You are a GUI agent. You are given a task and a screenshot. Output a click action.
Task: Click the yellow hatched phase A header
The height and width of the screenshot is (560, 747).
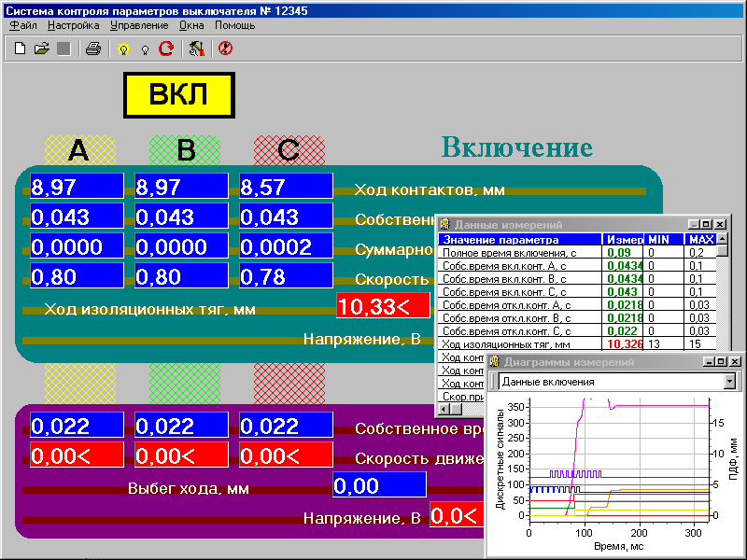click(80, 150)
